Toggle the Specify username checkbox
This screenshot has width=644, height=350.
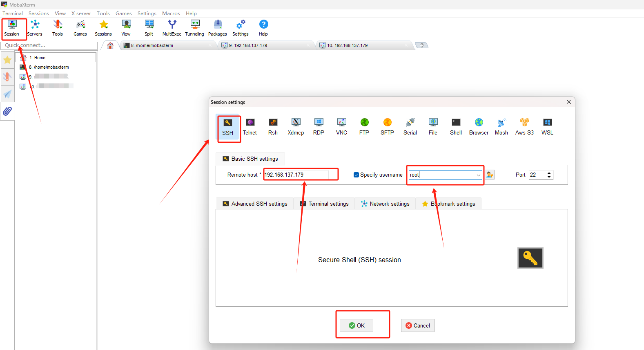(x=356, y=175)
